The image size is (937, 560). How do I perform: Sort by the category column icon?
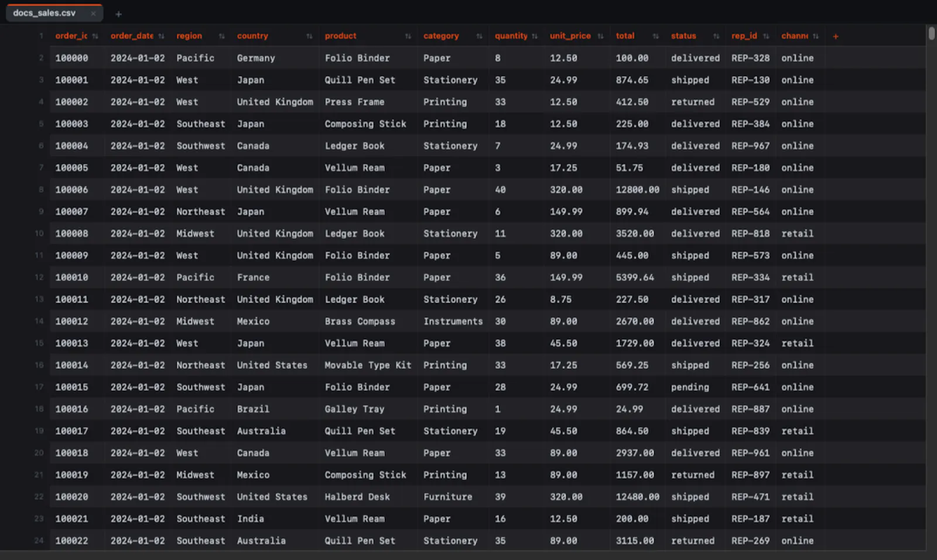point(479,36)
